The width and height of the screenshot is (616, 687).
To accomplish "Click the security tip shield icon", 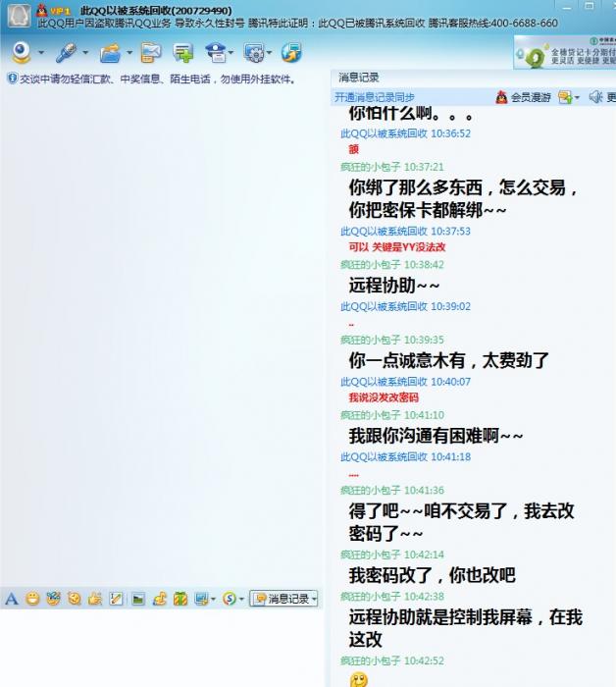I will [12, 79].
